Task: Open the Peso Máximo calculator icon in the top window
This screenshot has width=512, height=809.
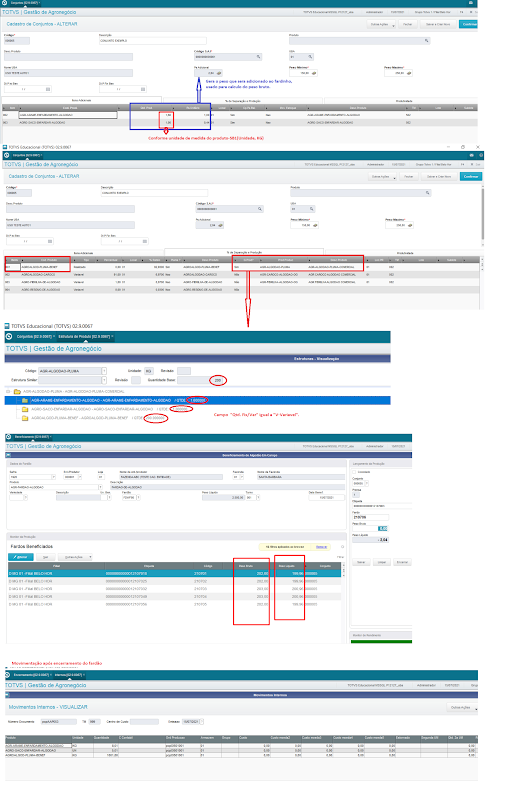Action: click(409, 73)
